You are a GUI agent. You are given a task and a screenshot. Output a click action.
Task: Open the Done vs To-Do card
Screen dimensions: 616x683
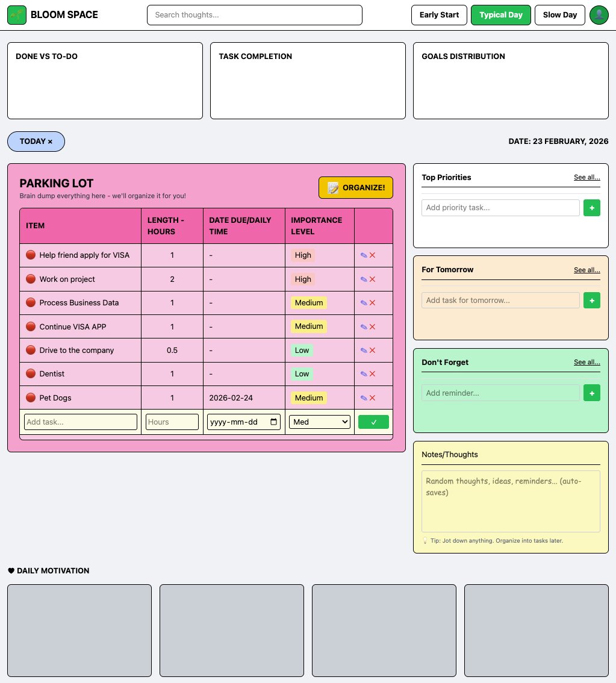point(105,81)
